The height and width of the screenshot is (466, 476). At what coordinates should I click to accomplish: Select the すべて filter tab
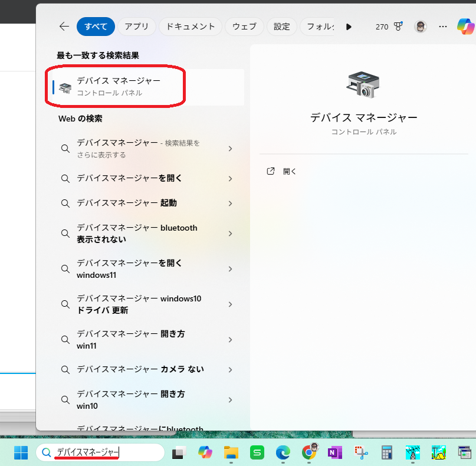point(96,27)
